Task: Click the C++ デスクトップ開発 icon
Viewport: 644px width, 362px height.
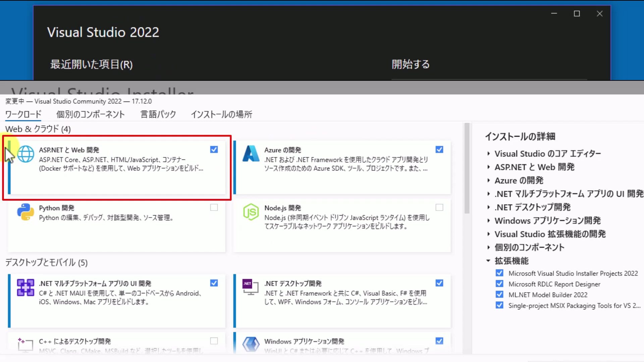Action: [25, 345]
